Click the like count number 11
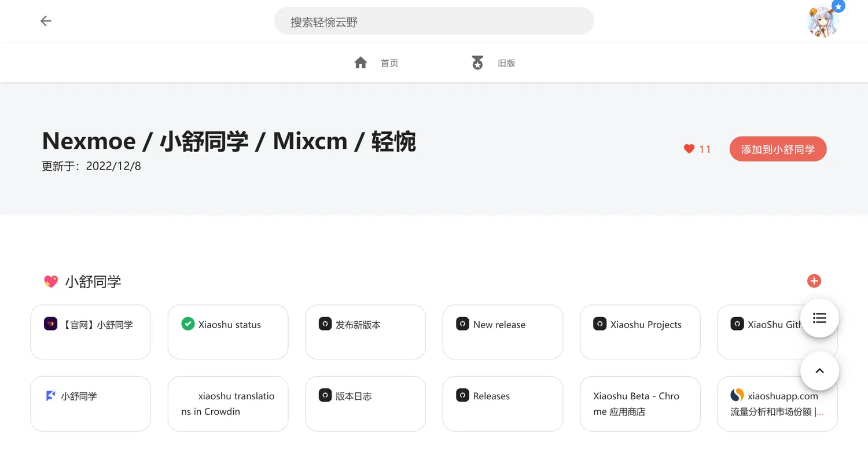Viewport: 868px width, 456px height. (x=705, y=149)
